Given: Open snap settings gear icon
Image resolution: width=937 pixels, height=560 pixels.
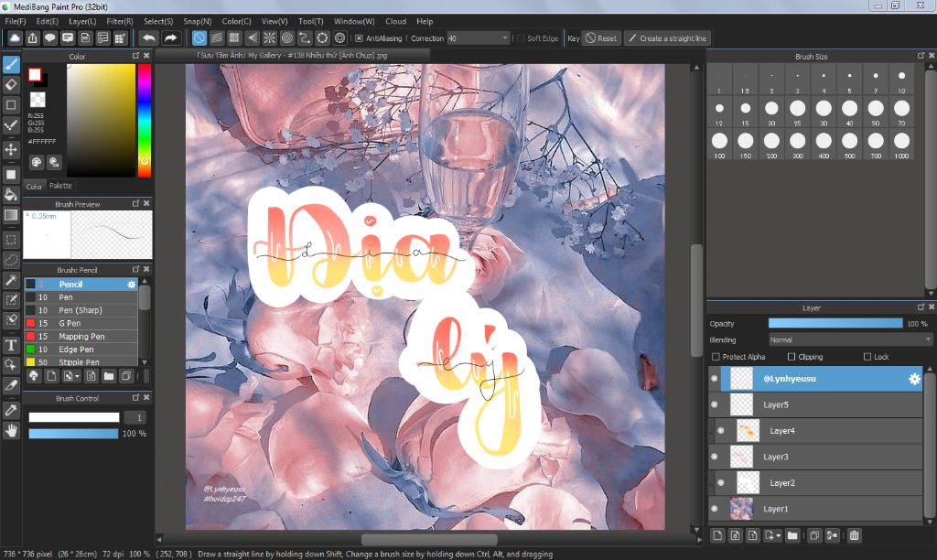Looking at the screenshot, I should pos(340,38).
